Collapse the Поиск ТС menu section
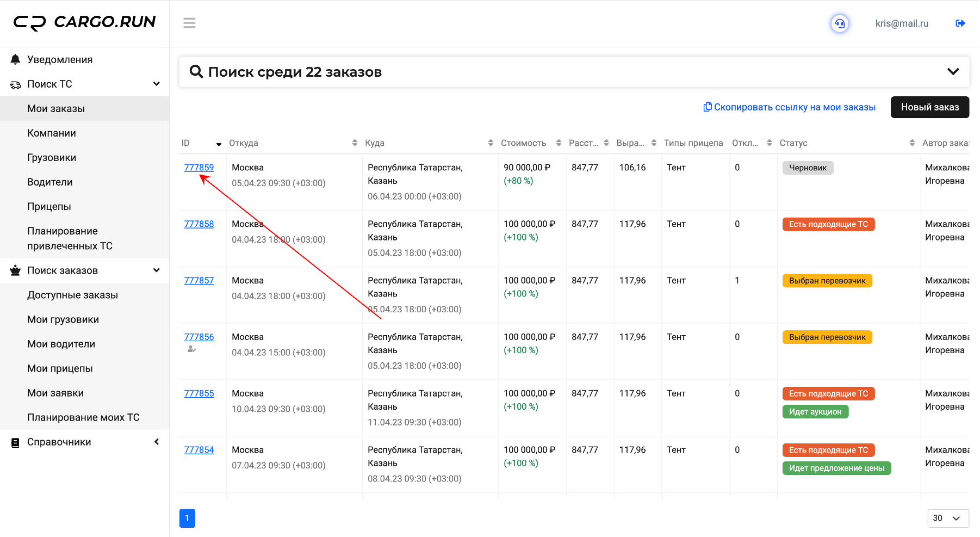The width and height of the screenshot is (980, 537). (157, 84)
